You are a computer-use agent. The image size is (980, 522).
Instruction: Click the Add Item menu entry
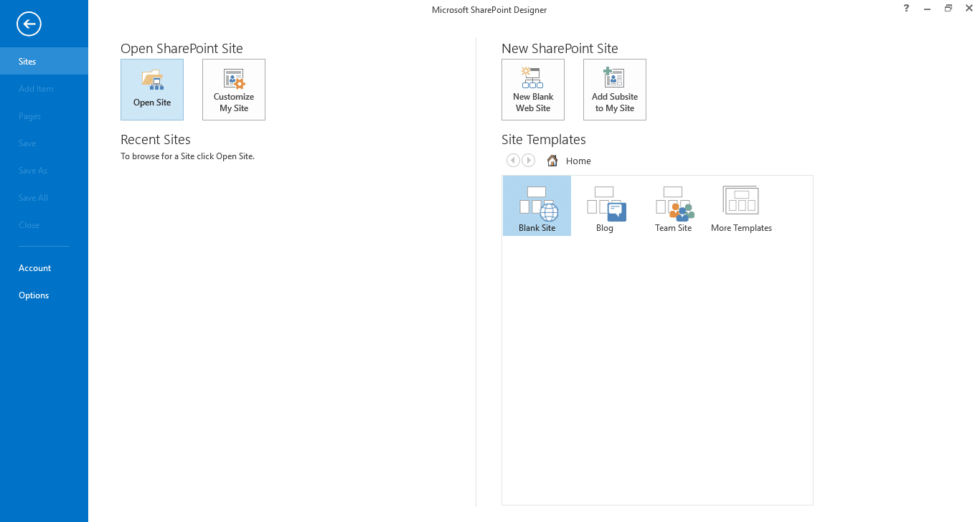pyautogui.click(x=44, y=88)
